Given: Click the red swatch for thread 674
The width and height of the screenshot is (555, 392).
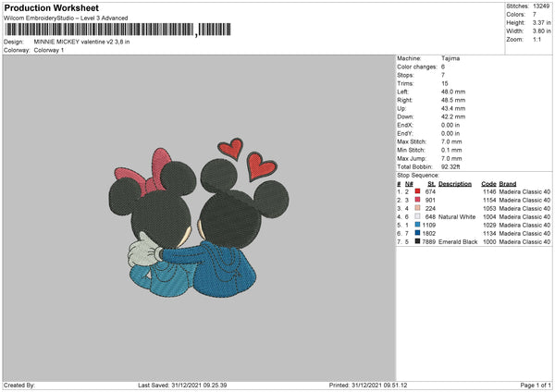Looking at the screenshot, I should [x=417, y=191].
